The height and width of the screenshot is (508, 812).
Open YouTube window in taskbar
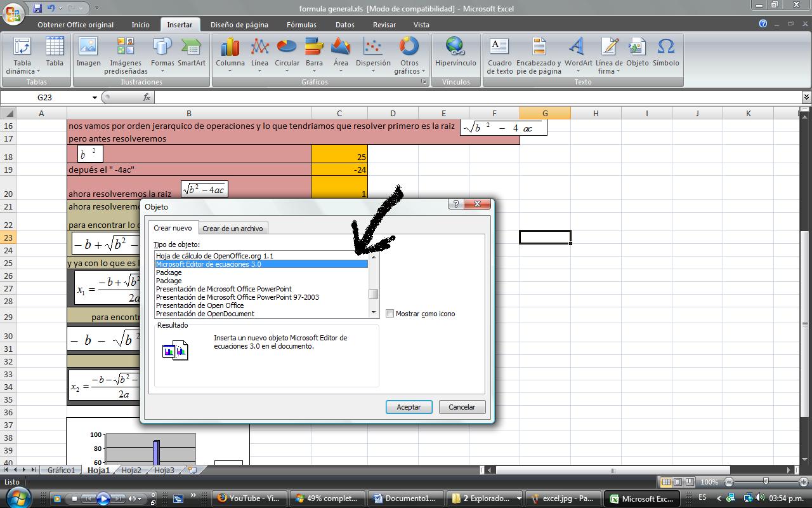pos(249,498)
